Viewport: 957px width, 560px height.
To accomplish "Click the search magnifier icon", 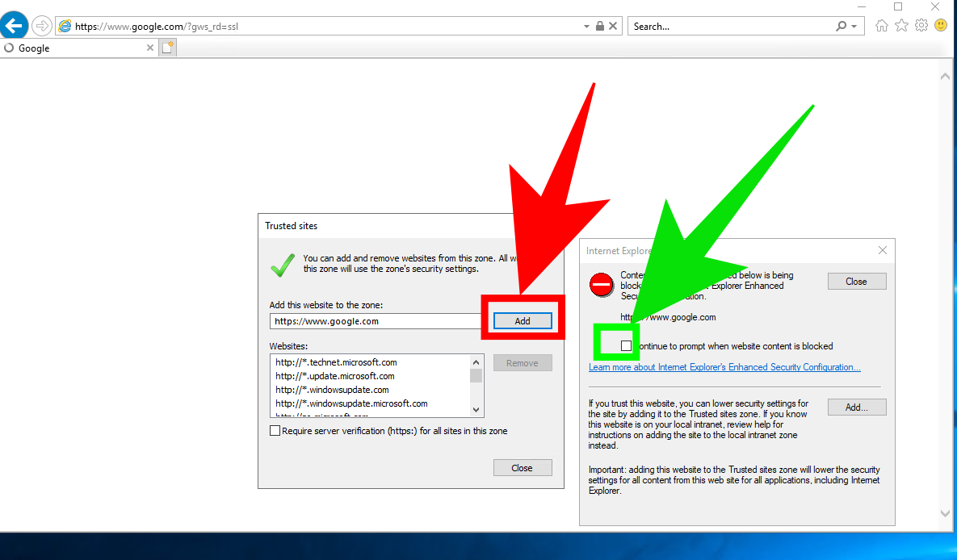I will coord(841,27).
